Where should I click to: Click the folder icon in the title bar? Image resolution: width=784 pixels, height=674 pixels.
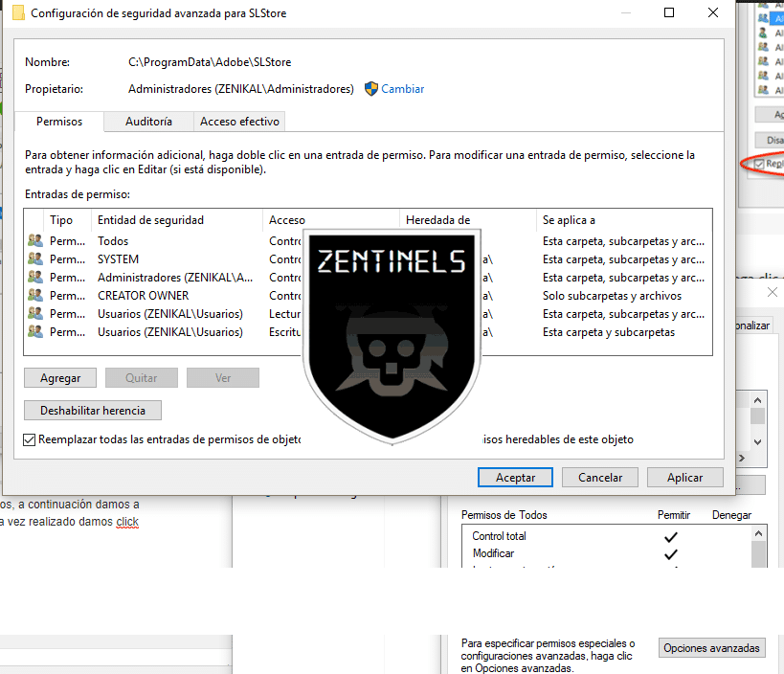[x=18, y=13]
